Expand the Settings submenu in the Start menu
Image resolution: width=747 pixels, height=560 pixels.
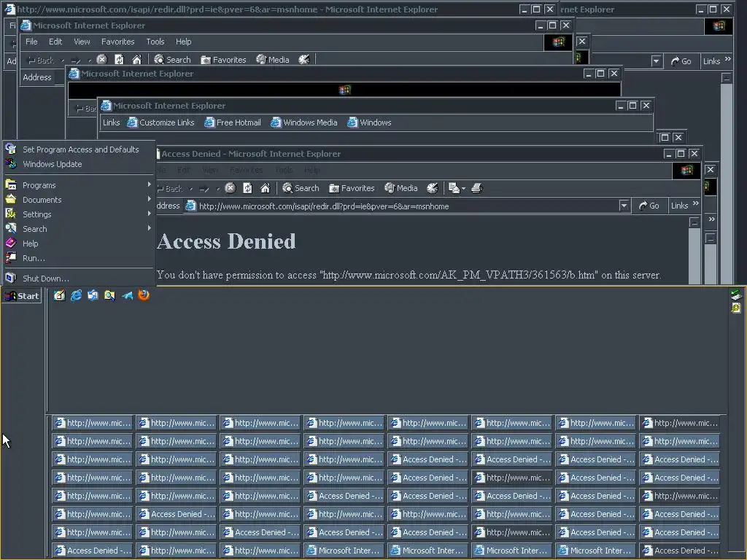79,214
